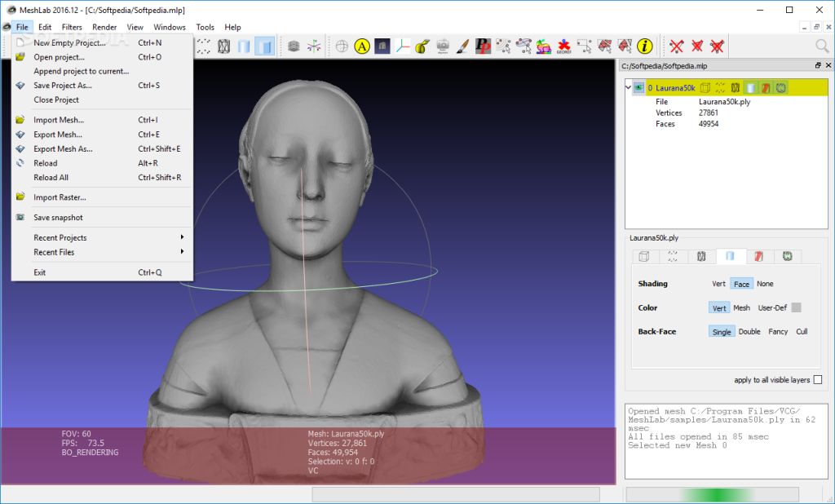Set Shading option to None
The width and height of the screenshot is (835, 504).
pos(765,284)
